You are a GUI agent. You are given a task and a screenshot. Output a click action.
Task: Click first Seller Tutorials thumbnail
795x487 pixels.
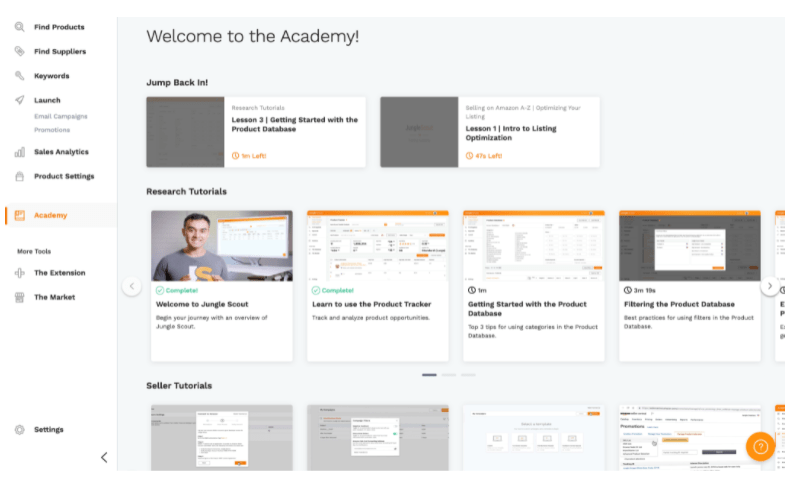[x=222, y=438]
